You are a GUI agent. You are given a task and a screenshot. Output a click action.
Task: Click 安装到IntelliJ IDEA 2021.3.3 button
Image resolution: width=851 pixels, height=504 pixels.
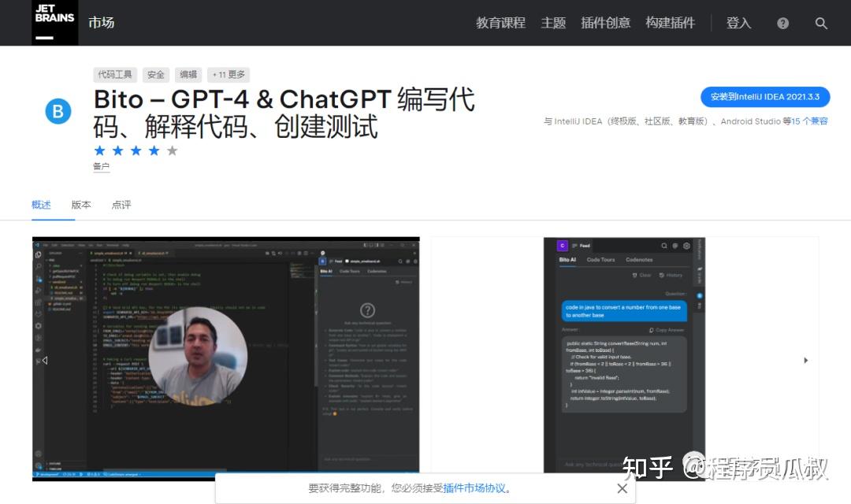[766, 97]
